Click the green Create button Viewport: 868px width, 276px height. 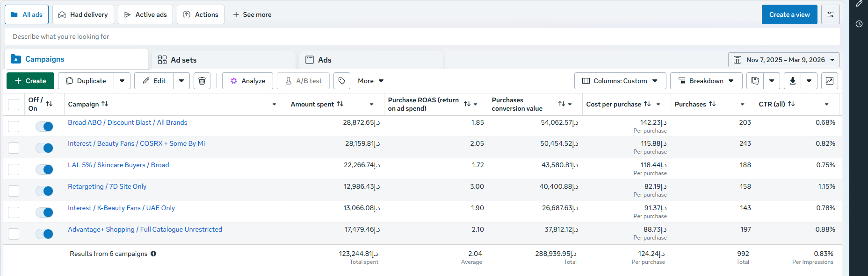point(30,81)
